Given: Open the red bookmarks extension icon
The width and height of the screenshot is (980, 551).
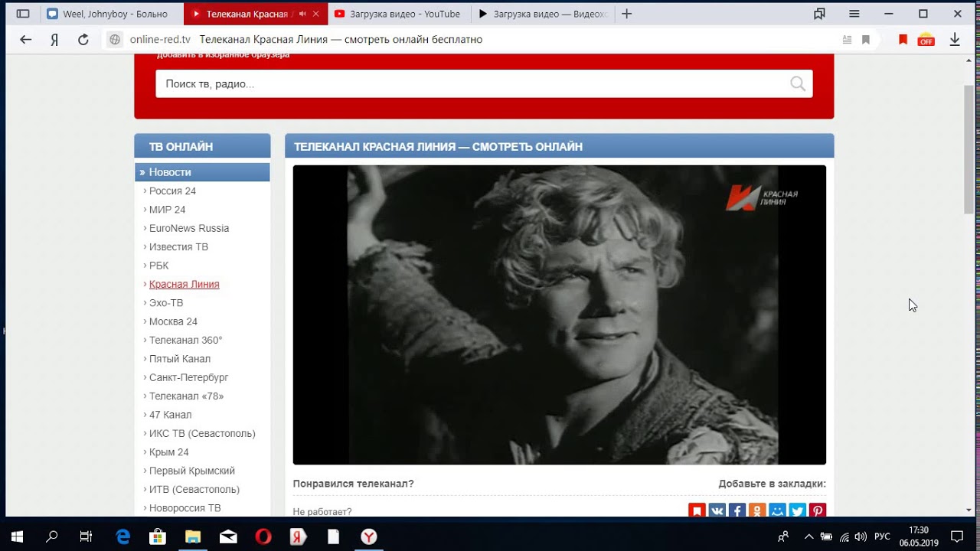Looking at the screenshot, I should pyautogui.click(x=903, y=40).
